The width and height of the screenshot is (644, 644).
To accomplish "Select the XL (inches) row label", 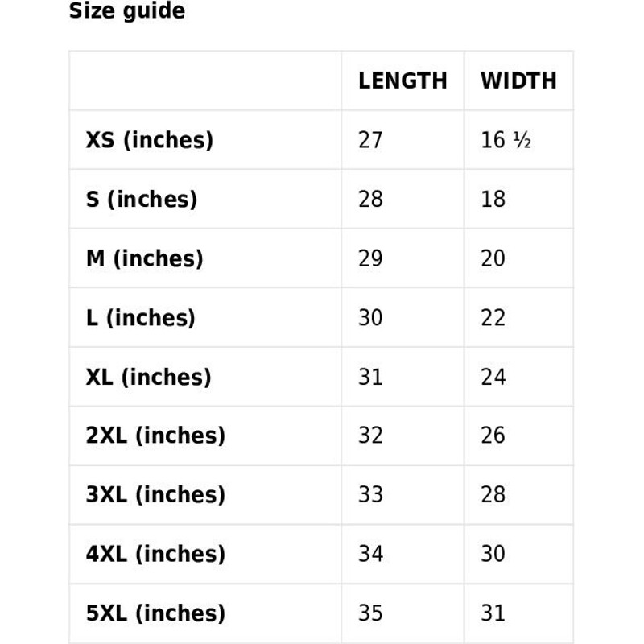I will tap(149, 377).
